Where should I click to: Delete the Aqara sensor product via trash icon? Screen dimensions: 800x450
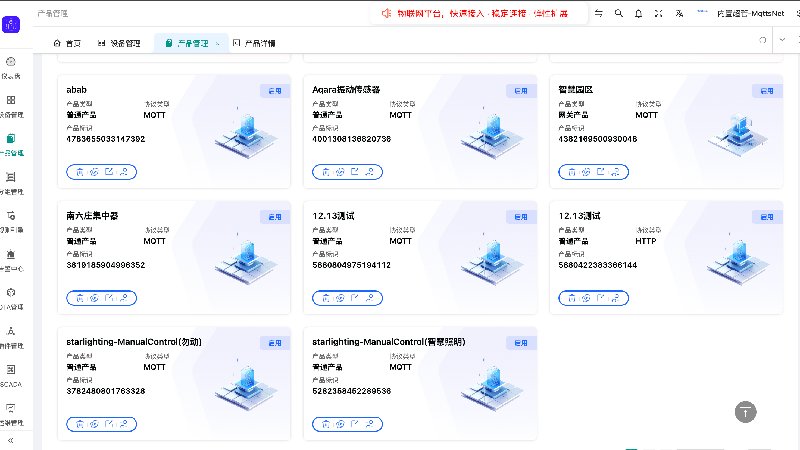326,172
